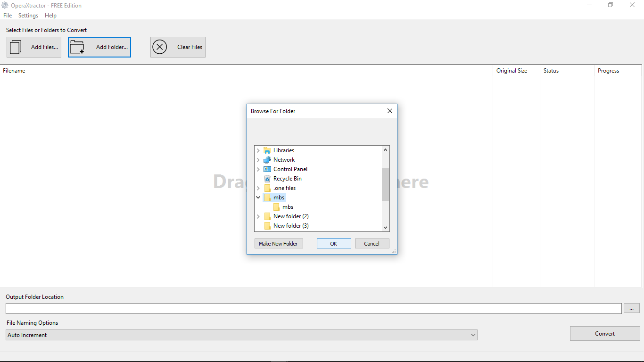Viewport: 644px width, 362px height.
Task: Select the Libraries folder icon
Action: [x=267, y=150]
